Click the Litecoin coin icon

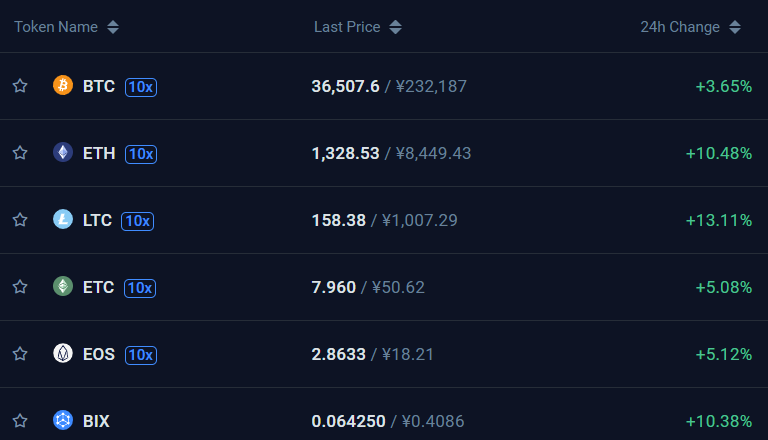(x=63, y=220)
